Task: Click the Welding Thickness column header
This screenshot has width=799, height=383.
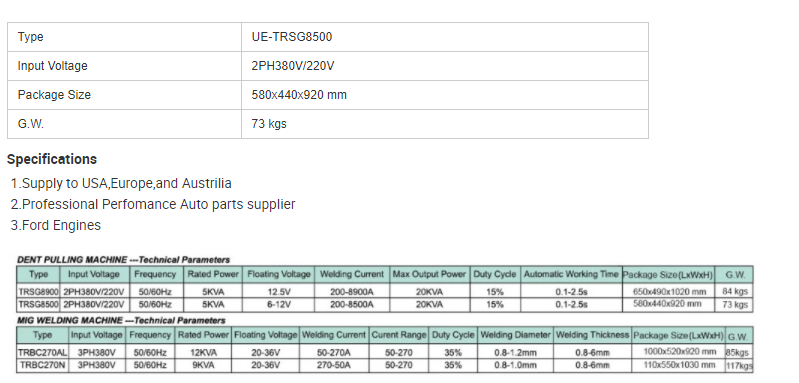Action: (x=592, y=335)
